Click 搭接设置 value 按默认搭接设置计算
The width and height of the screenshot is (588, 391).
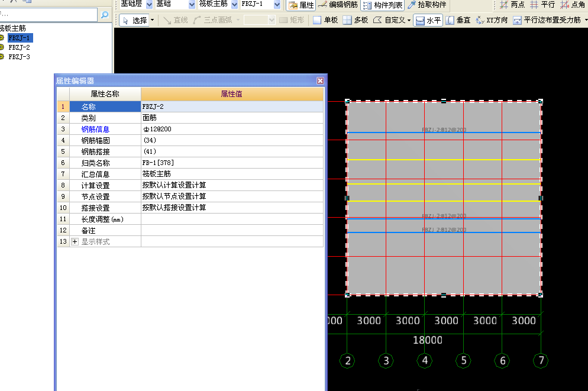(x=232, y=208)
